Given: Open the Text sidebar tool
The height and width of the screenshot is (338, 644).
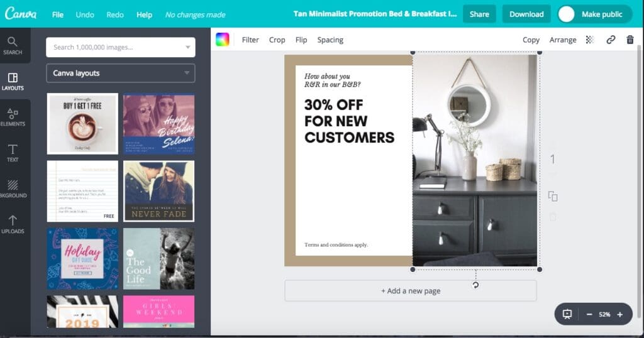Looking at the screenshot, I should click(x=13, y=153).
